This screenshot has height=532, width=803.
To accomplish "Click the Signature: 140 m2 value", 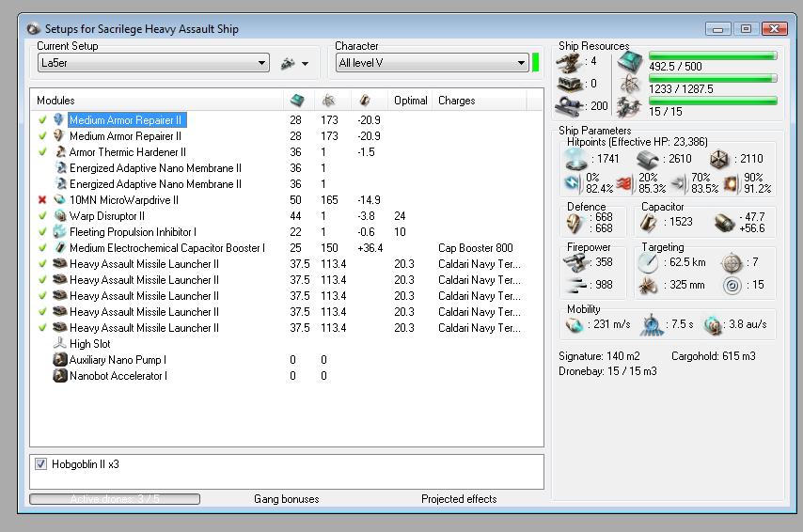I will pos(599,356).
